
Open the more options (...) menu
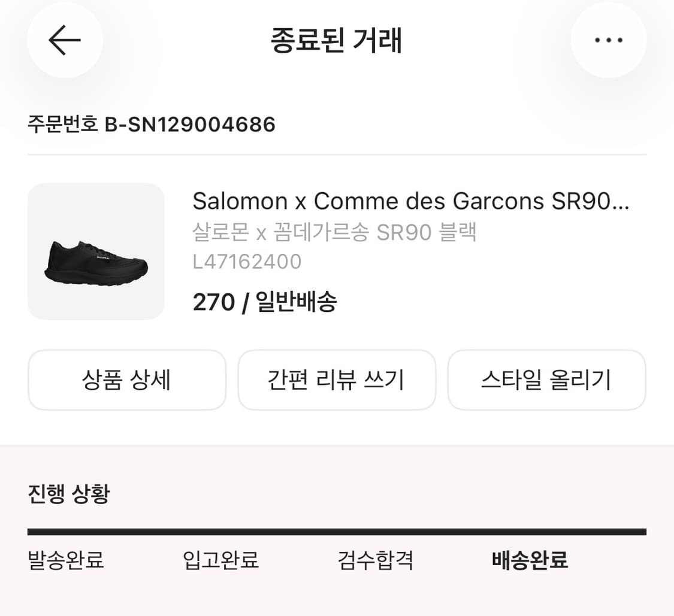tap(609, 40)
